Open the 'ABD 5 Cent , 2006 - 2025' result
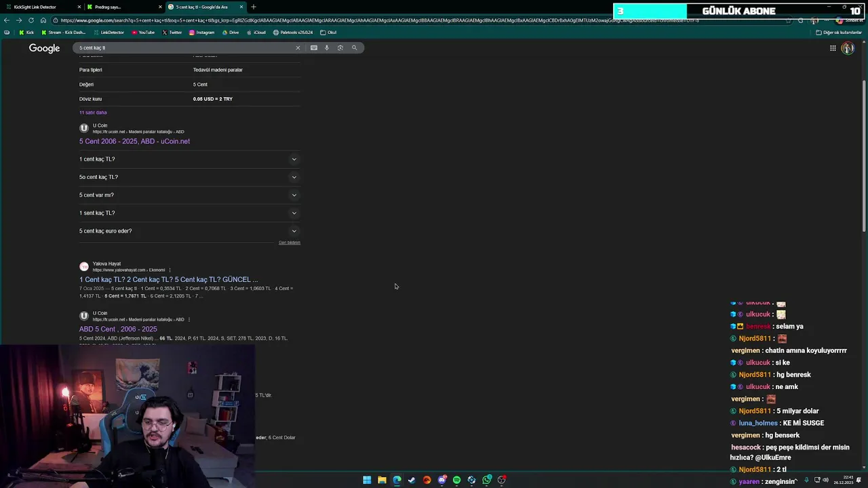868x488 pixels. [118, 329]
